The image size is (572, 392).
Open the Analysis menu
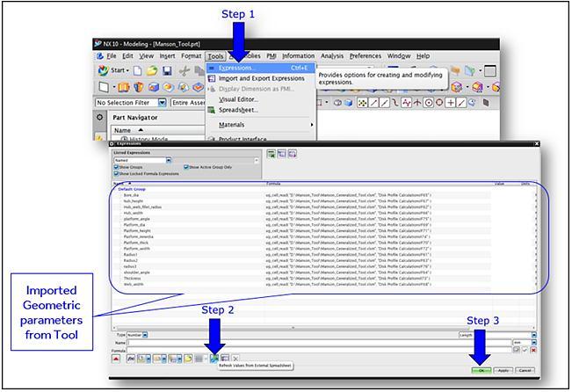click(x=332, y=56)
